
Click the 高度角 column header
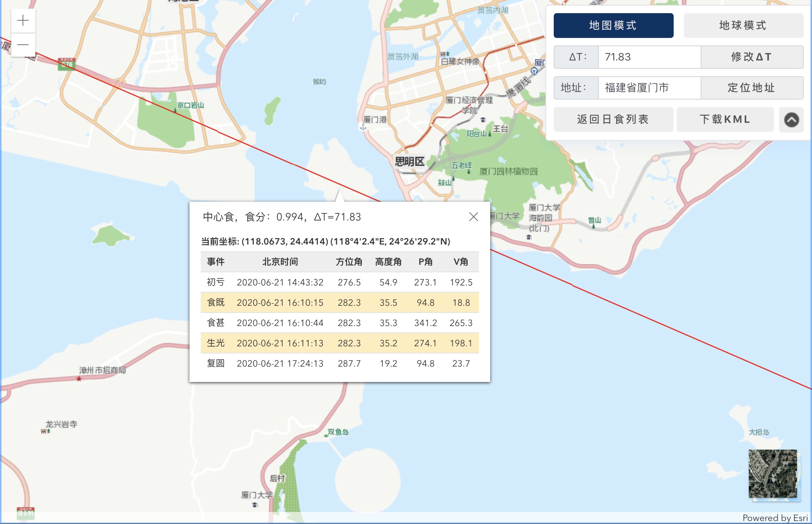pyautogui.click(x=388, y=262)
